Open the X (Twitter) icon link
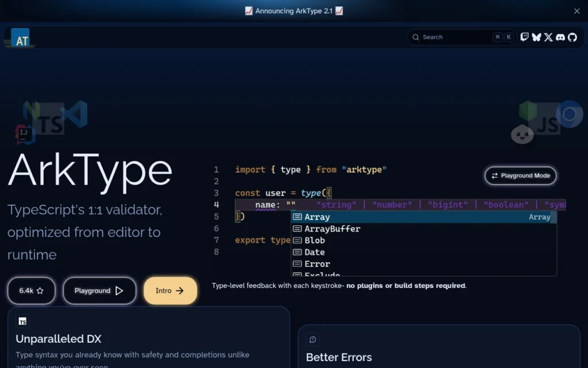The image size is (588, 368). (548, 37)
